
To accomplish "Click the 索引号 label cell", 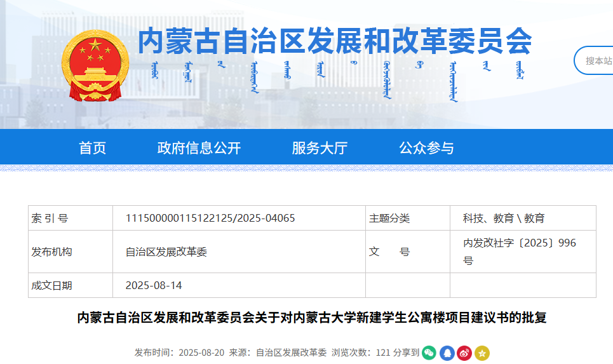I will click(71, 218).
